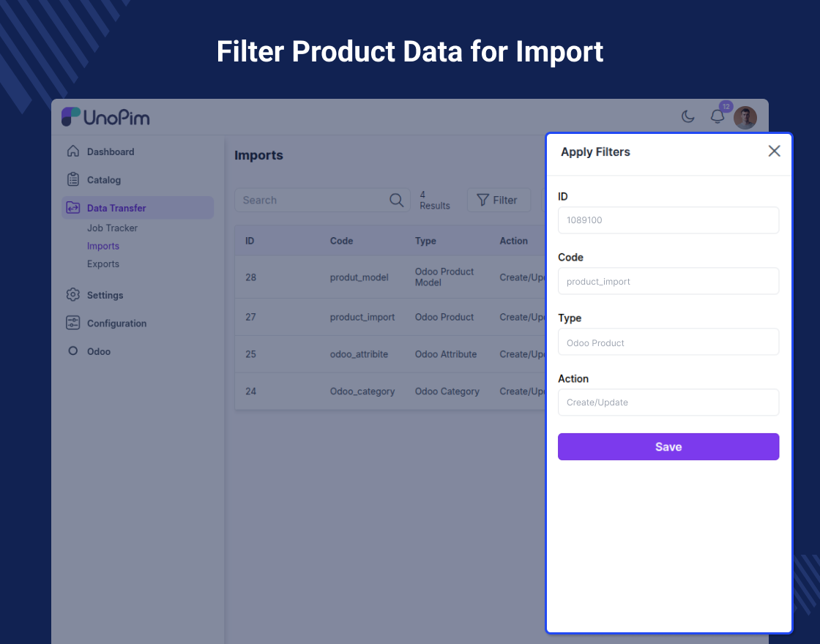
Task: Click the Data Transfer folder icon
Action: (73, 208)
